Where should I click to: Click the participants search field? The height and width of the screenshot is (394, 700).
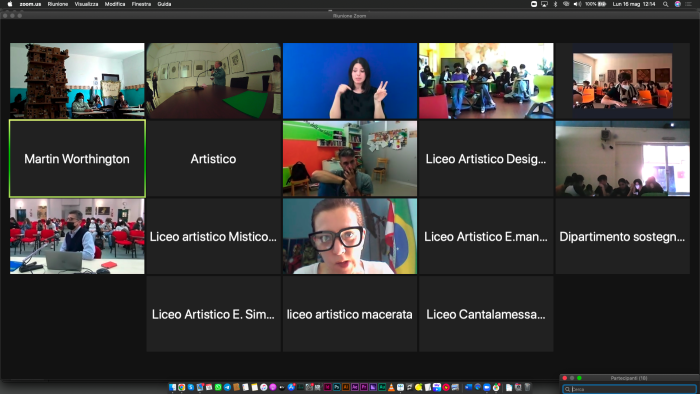[629, 389]
